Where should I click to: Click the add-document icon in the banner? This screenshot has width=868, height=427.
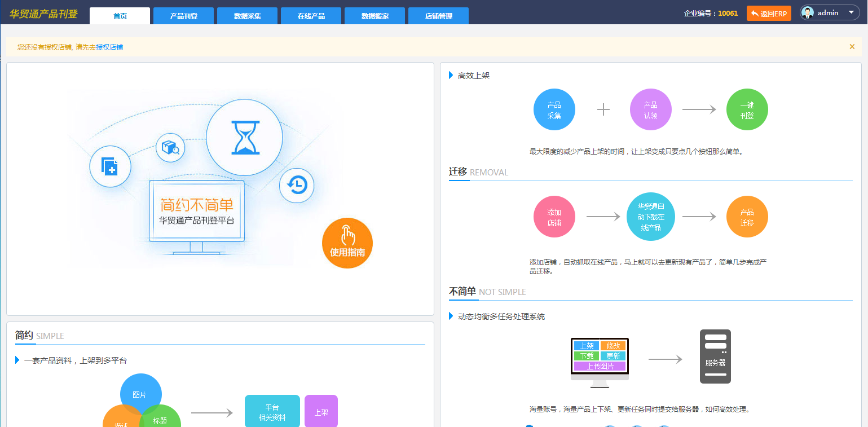coord(110,166)
